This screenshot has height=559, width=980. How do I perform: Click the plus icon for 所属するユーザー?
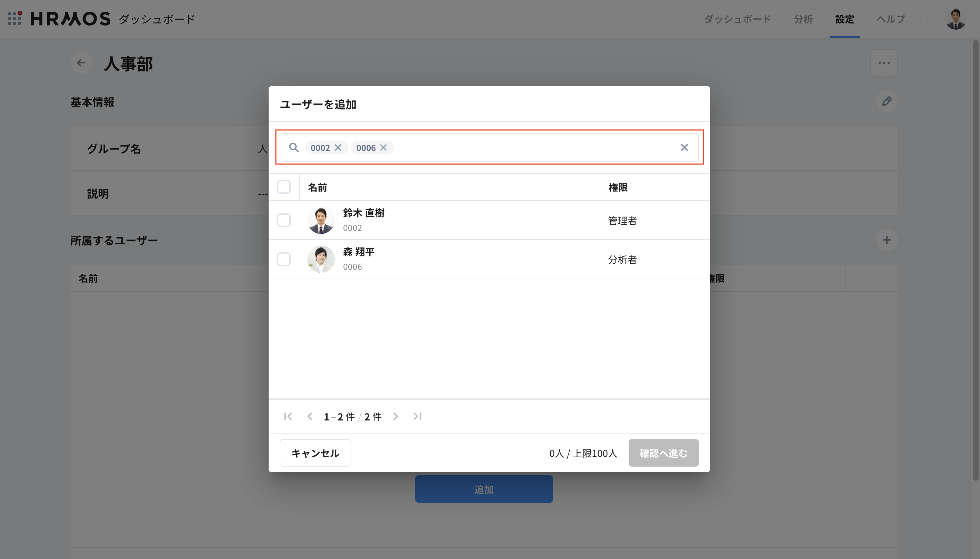click(886, 240)
